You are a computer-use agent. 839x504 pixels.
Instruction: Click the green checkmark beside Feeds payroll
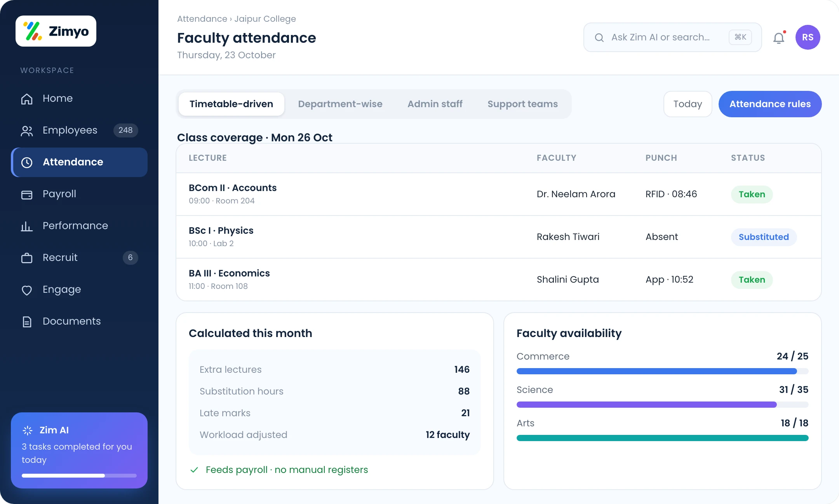click(194, 470)
